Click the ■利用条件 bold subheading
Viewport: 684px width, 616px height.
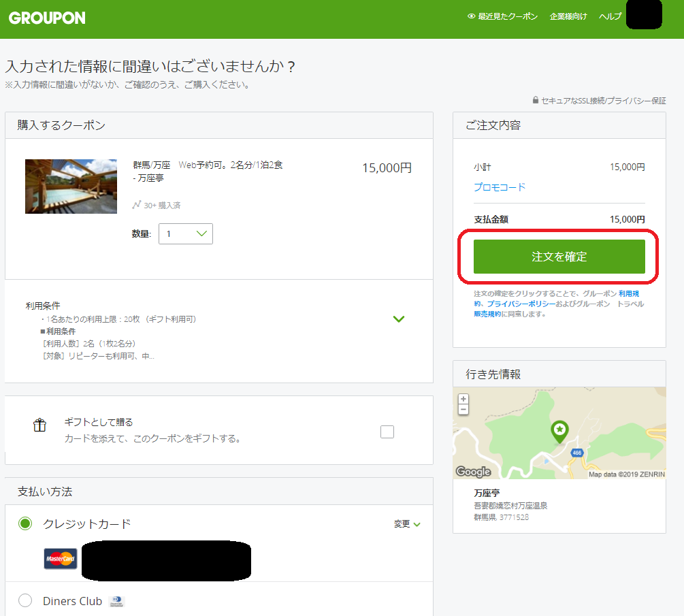(x=58, y=331)
